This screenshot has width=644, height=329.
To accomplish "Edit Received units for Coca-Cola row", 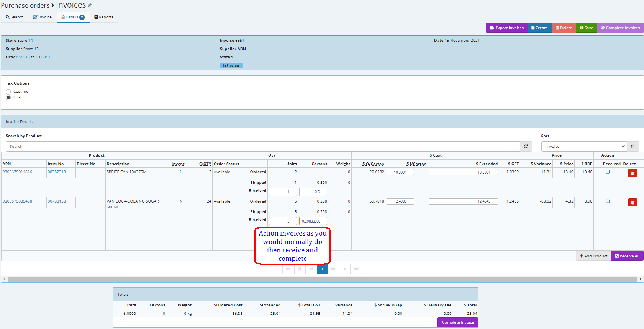I will point(283,221).
